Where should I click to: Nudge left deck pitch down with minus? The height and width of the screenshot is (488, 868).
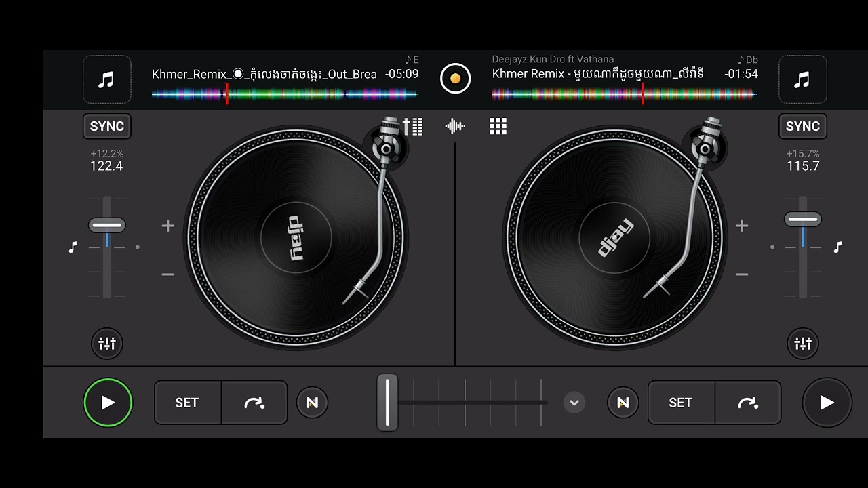click(x=168, y=274)
